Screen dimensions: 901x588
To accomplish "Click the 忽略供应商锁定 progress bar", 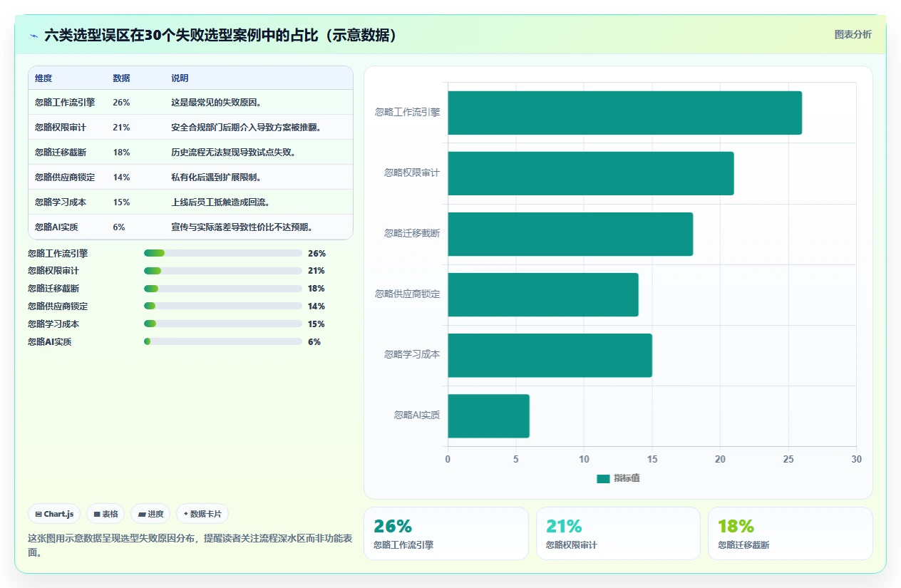I will (223, 306).
